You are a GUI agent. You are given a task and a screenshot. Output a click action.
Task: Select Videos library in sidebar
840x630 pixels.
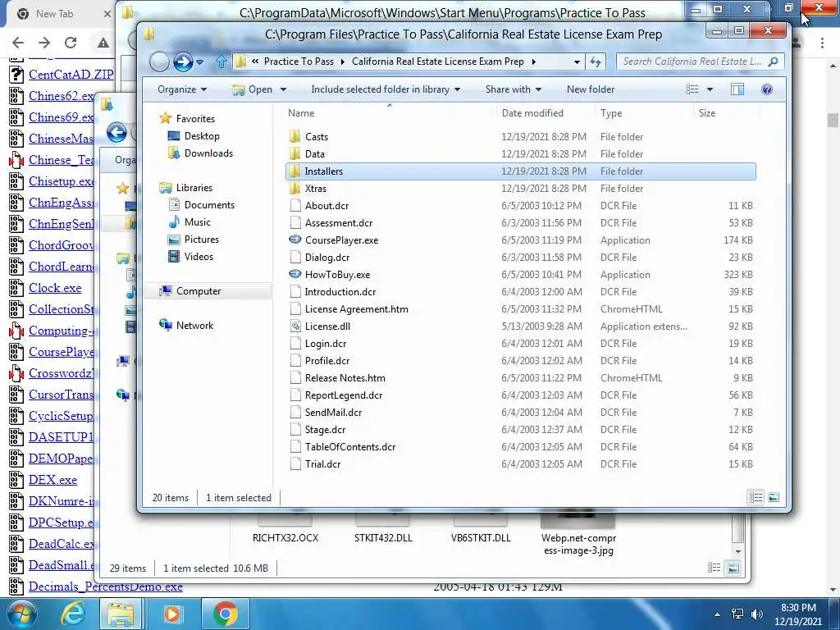[x=199, y=256]
